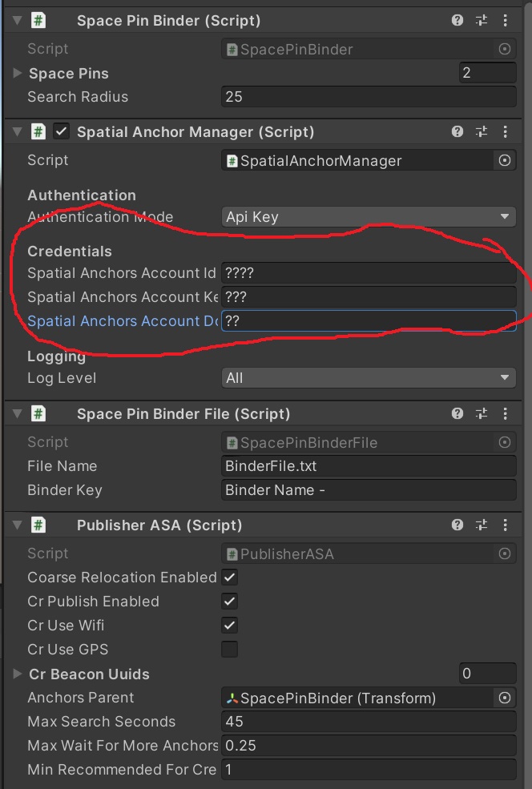Click File Name field with BinderFile.txt
This screenshot has width=532, height=789.
click(x=369, y=466)
